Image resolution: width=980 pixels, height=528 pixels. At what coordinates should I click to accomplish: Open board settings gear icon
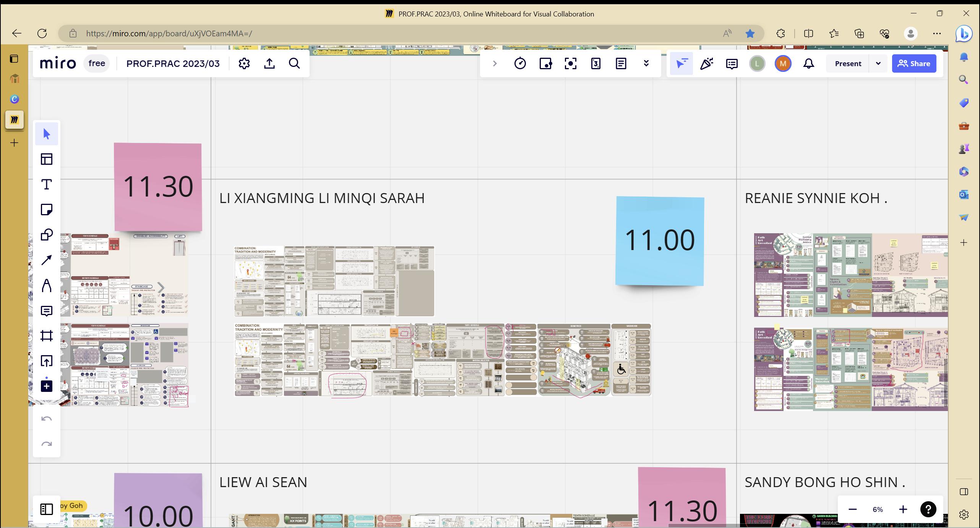(244, 63)
